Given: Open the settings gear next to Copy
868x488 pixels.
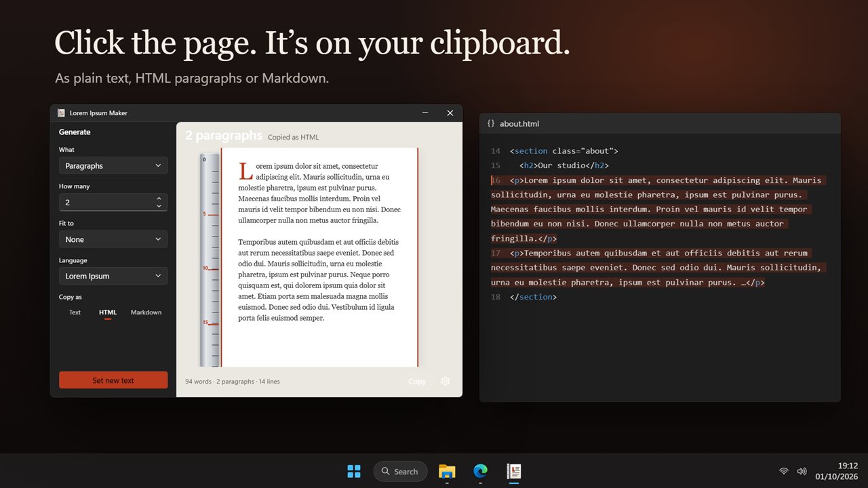Looking at the screenshot, I should coord(446,381).
